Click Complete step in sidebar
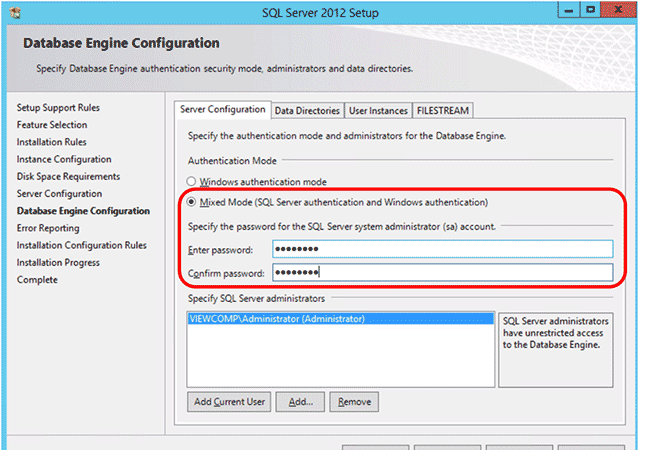Image resolution: width=647 pixels, height=450 pixels. pyautogui.click(x=37, y=280)
